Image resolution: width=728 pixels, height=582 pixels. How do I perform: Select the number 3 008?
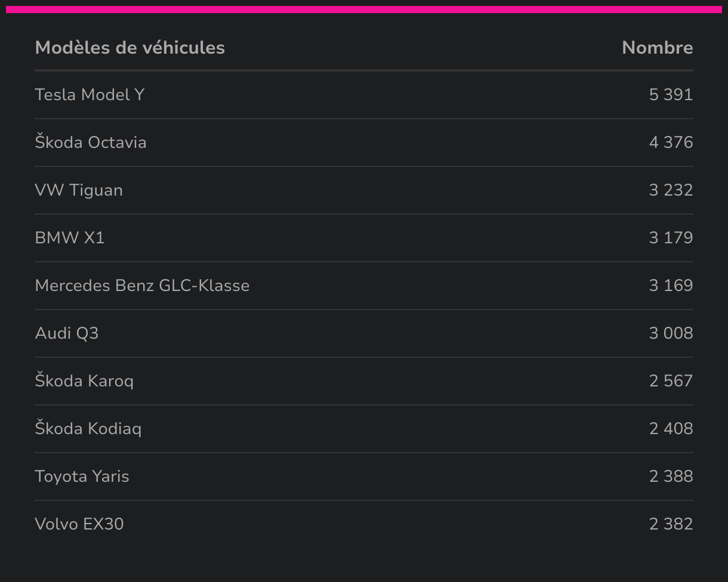click(671, 333)
